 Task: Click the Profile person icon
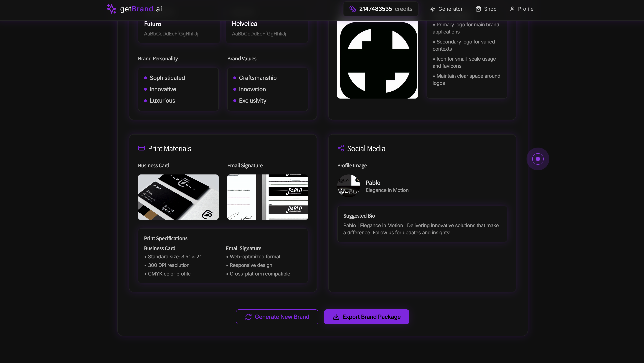coord(512,9)
